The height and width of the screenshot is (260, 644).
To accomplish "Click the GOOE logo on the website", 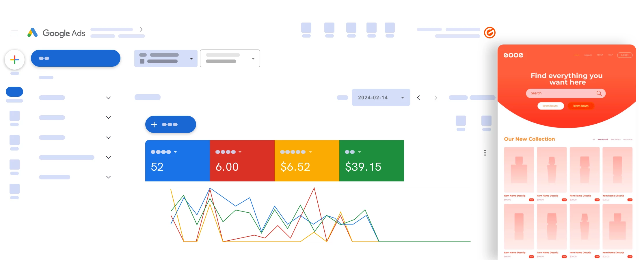I will point(513,55).
